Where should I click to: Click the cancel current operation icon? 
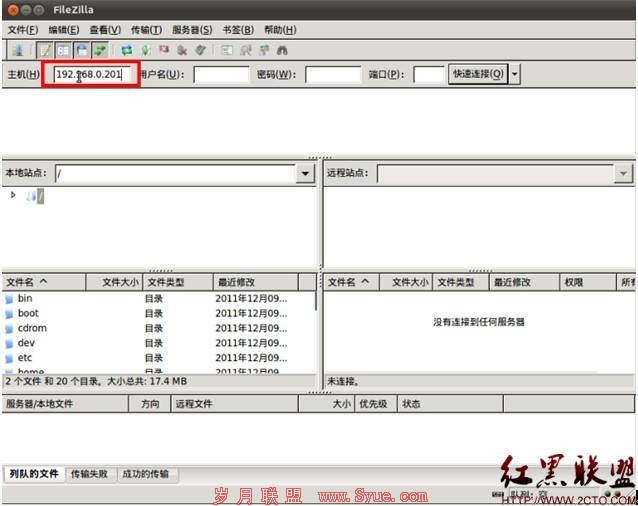164,50
